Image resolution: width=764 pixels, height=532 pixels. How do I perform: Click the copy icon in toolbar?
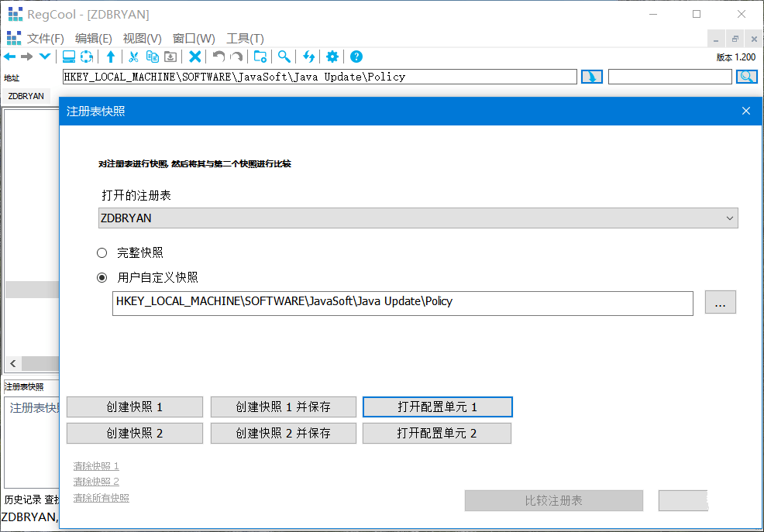152,57
